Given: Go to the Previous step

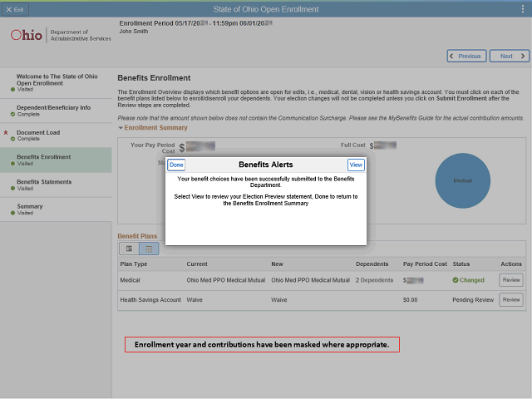Looking at the screenshot, I should 466,56.
